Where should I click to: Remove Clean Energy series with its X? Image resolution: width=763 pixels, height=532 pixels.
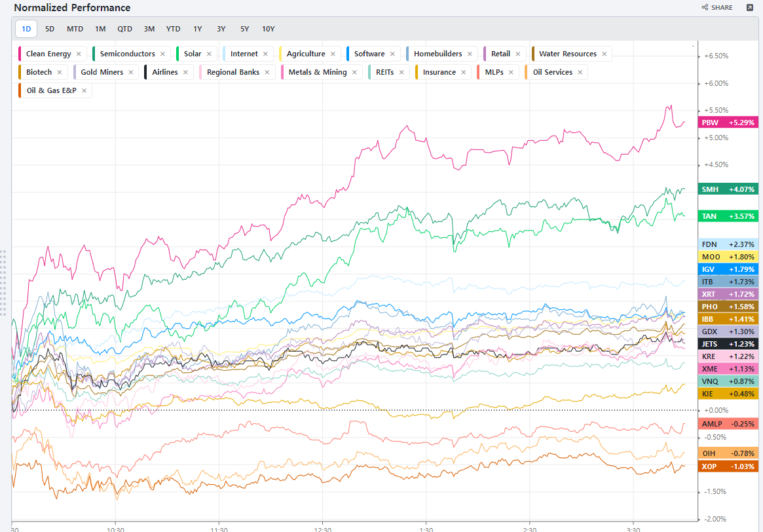79,54
